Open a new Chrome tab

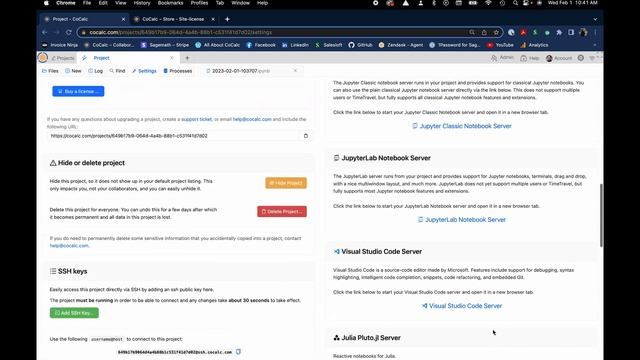(x=227, y=19)
